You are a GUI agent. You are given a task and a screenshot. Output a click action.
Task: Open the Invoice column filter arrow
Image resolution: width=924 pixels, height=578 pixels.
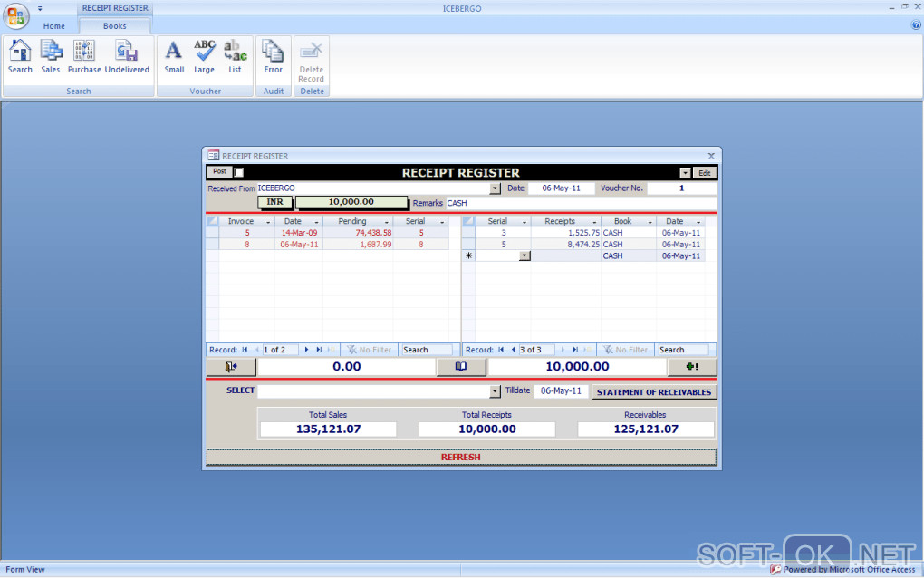(268, 222)
